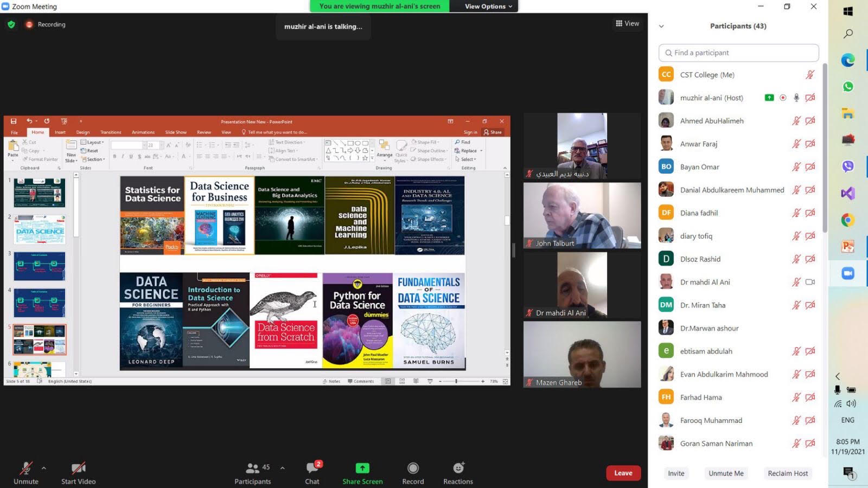
Task: Open the Reactions emoji icon
Action: (x=458, y=467)
